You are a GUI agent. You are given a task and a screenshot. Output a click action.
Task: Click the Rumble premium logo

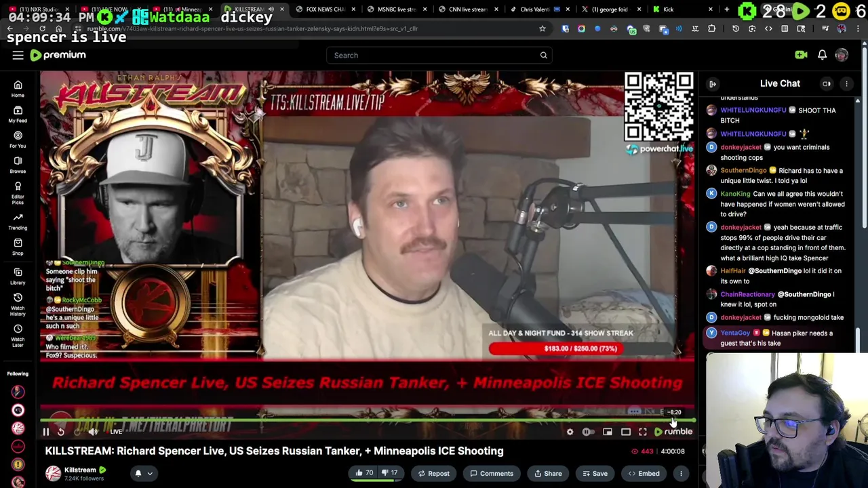tap(58, 55)
